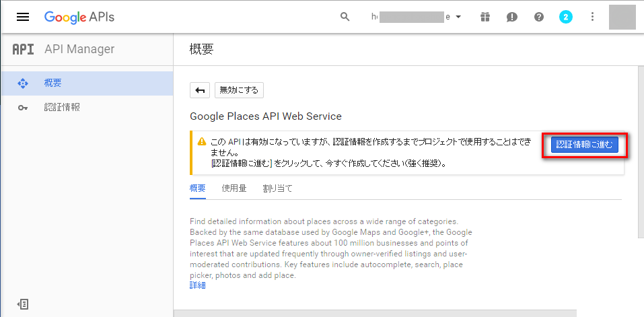This screenshot has width=644, height=317.
Task: Open the search magnifier icon
Action: [345, 17]
